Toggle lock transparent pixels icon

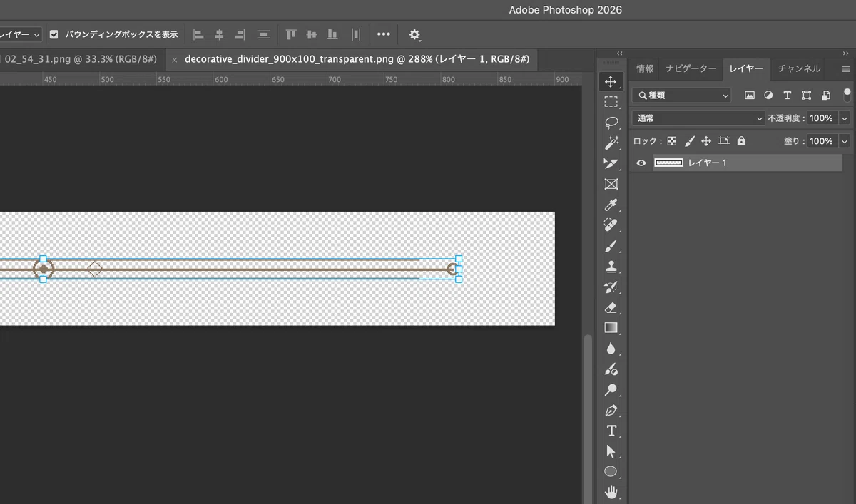671,141
